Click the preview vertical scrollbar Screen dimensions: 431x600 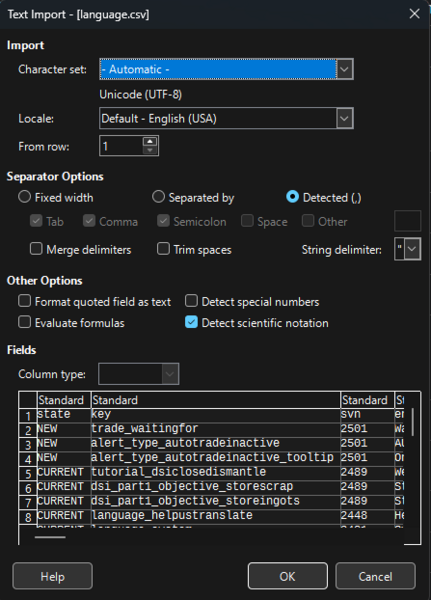click(413, 422)
